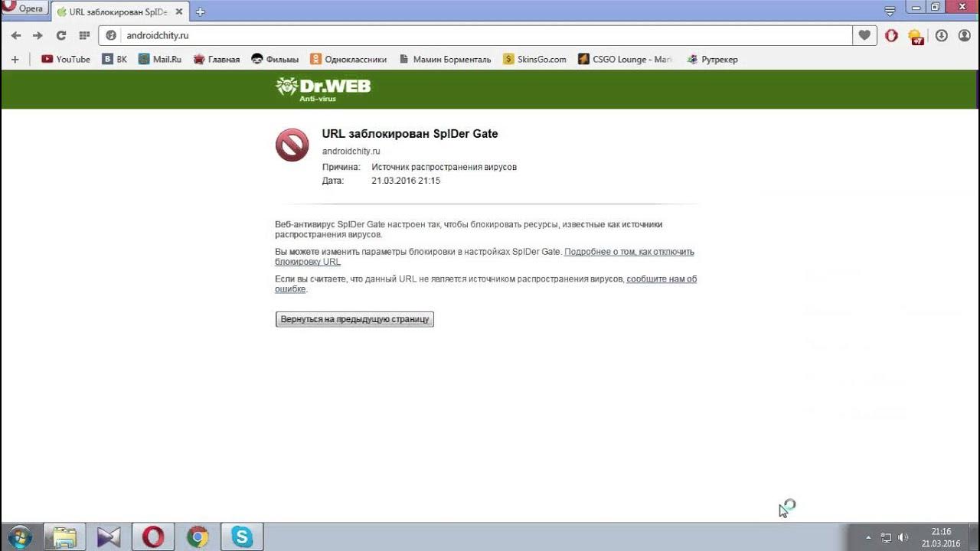Open the weather extension showing +7

[x=916, y=36]
